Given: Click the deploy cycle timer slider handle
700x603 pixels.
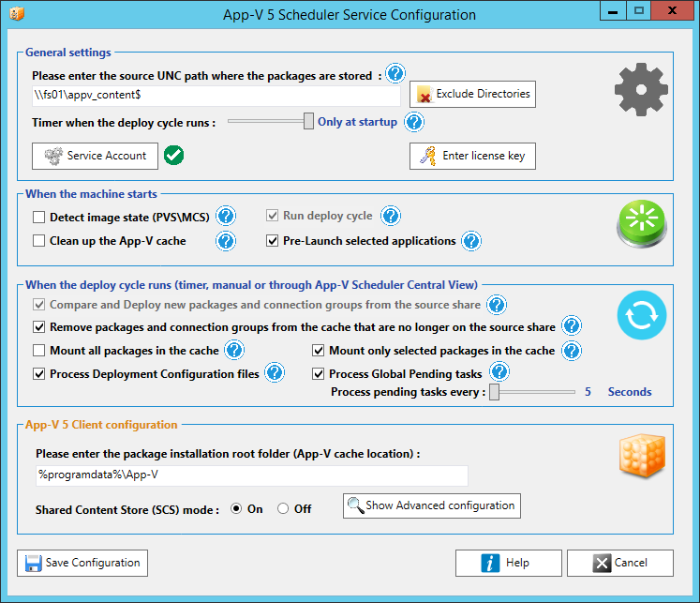Looking at the screenshot, I should coord(308,121).
